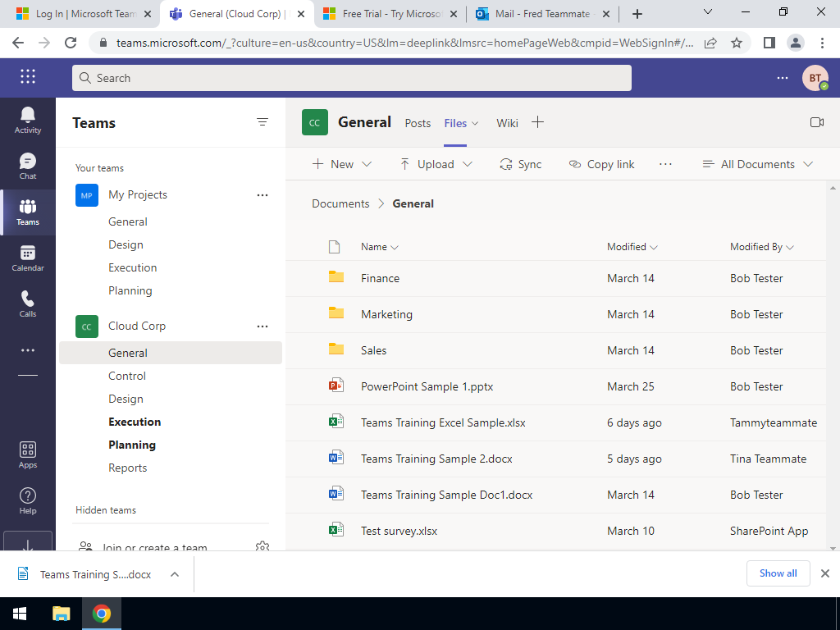Click the Meet video camera icon
This screenshot has width=840, height=630.
pyautogui.click(x=816, y=123)
